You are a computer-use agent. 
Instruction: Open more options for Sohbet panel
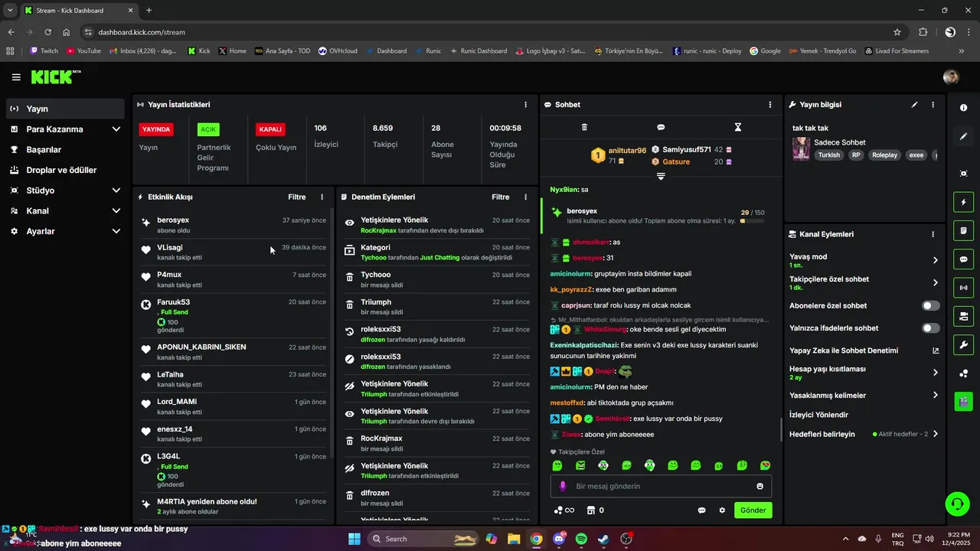(770, 104)
